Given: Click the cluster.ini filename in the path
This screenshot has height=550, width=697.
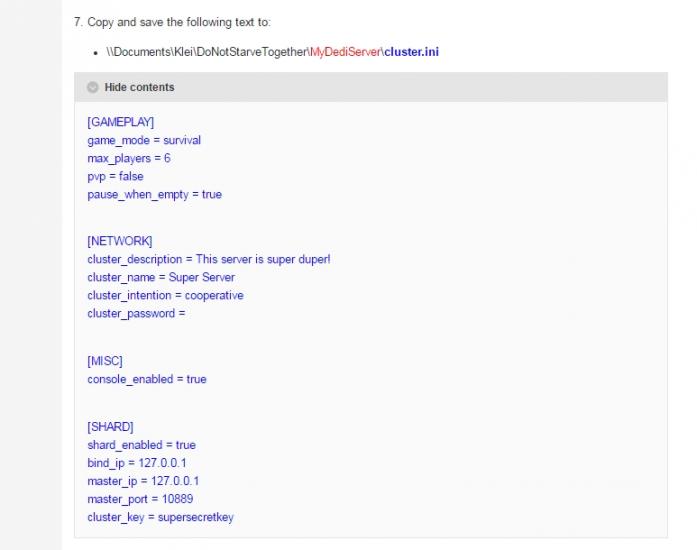Looking at the screenshot, I should (411, 51).
